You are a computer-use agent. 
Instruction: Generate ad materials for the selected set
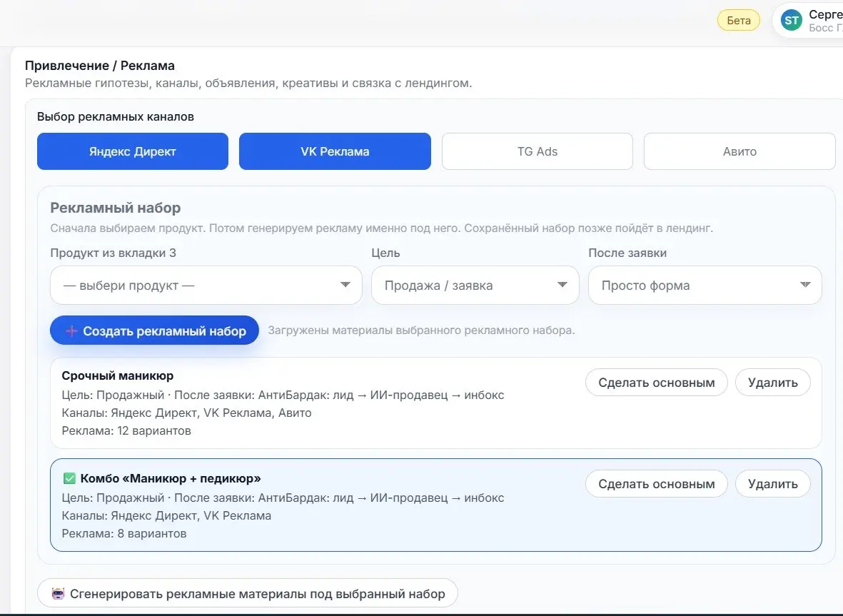click(247, 593)
